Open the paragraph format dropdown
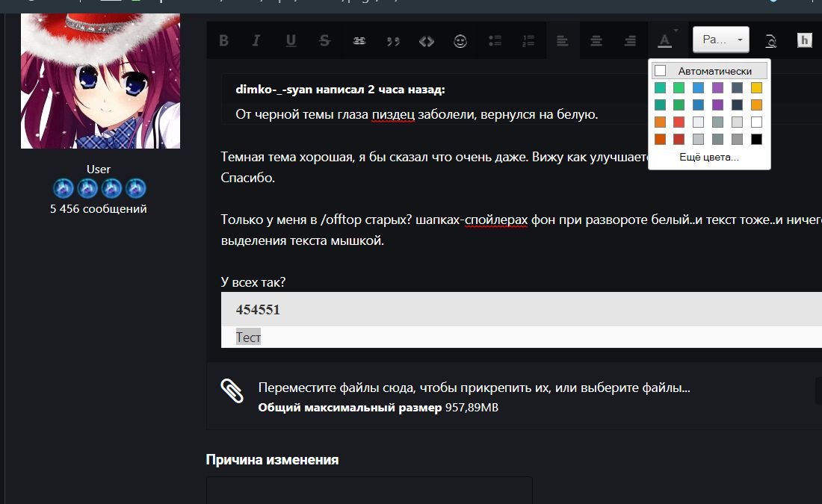The width and height of the screenshot is (822, 504). pyautogui.click(x=720, y=40)
